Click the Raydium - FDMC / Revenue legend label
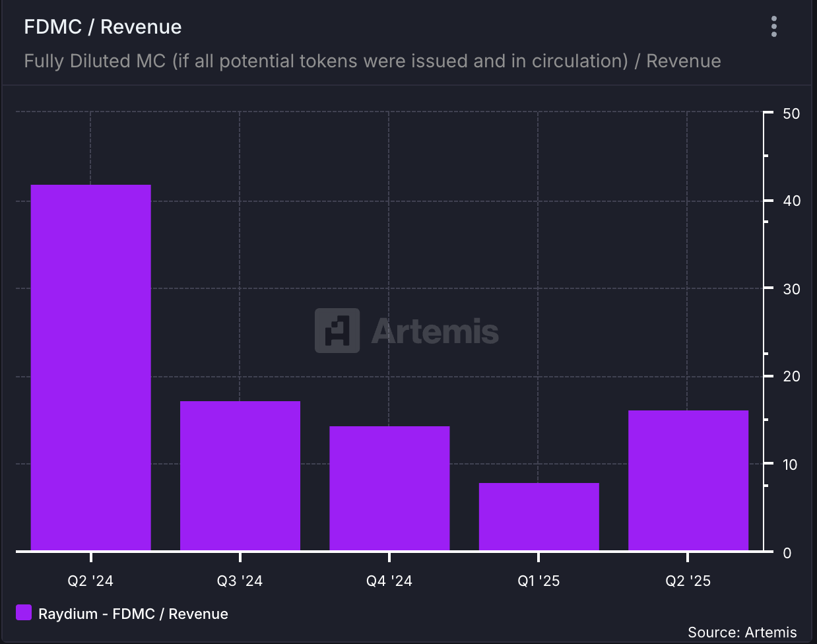The image size is (817, 644). pyautogui.click(x=133, y=614)
